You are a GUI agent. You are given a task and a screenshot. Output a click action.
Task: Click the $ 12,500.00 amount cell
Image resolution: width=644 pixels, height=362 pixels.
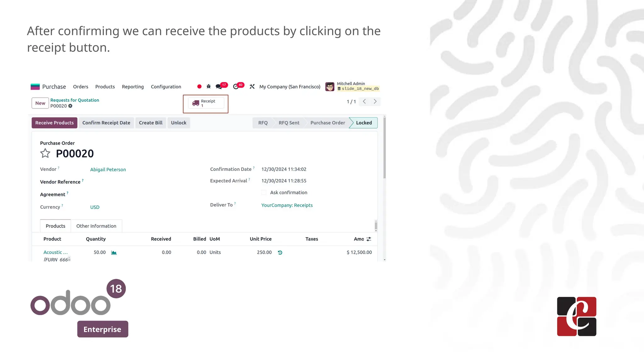coord(359,252)
